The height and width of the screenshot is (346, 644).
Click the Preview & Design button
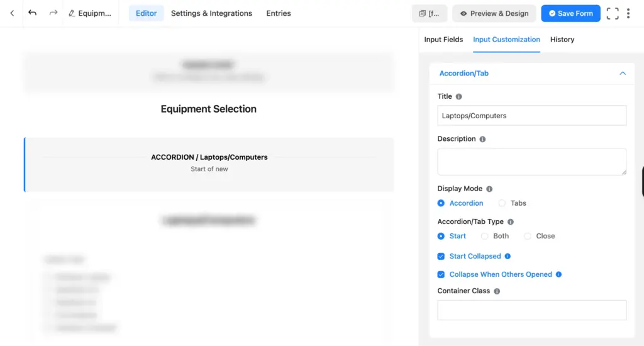click(x=494, y=13)
